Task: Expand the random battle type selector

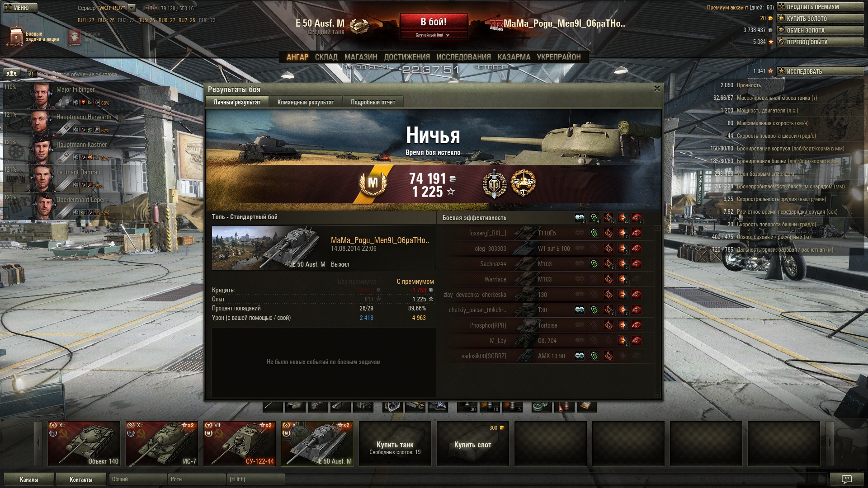Action: coord(433,35)
